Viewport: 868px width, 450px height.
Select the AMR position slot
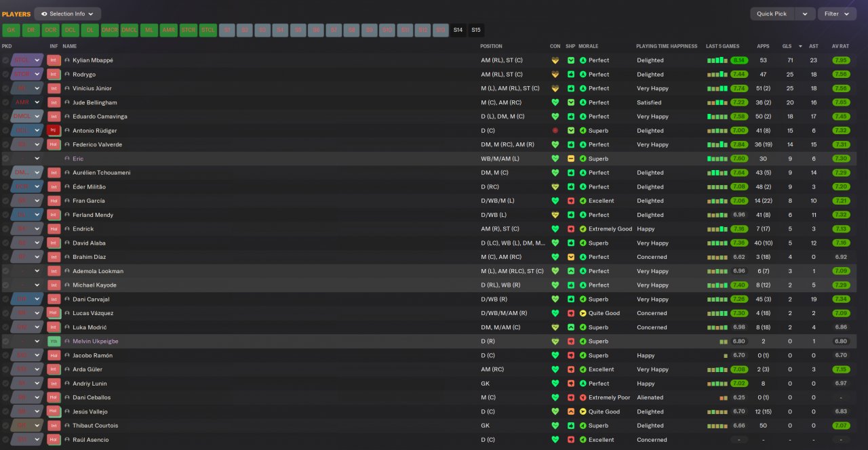tap(169, 30)
